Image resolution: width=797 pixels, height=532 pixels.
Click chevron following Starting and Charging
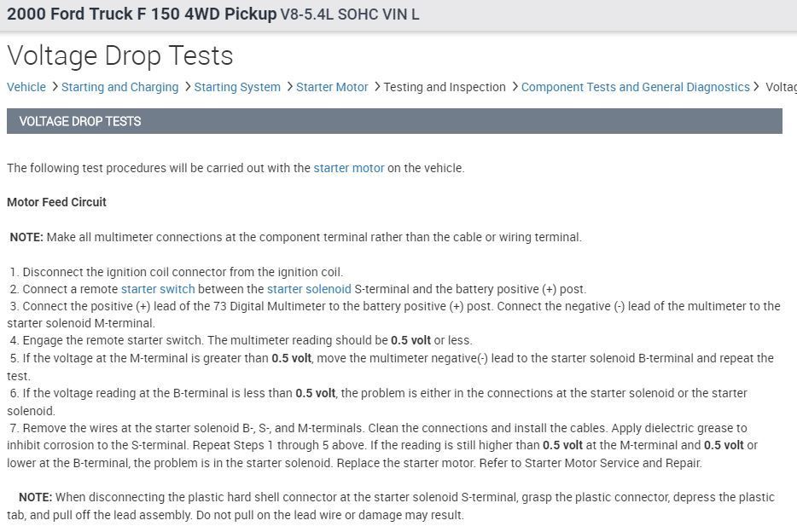coord(187,87)
